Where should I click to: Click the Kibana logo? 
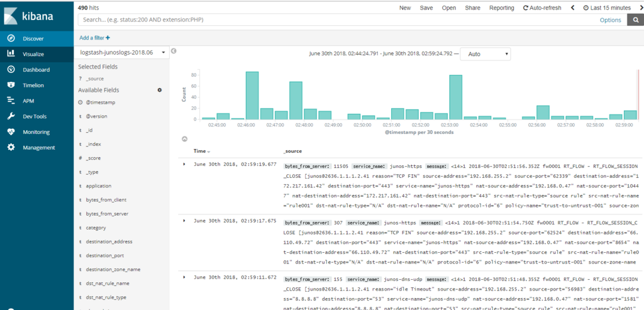(x=29, y=16)
